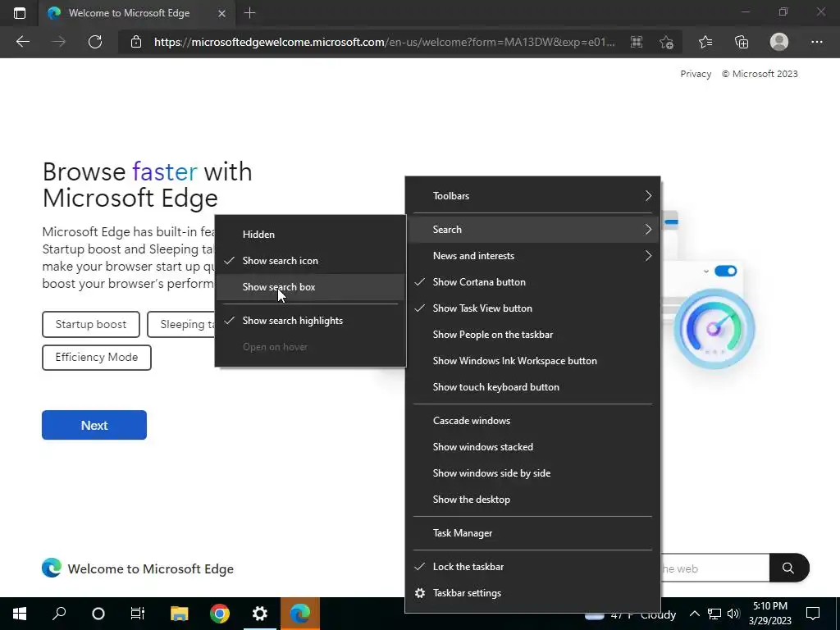Open Edge Settings and more menu
The width and height of the screenshot is (840, 630).
pyautogui.click(x=816, y=42)
